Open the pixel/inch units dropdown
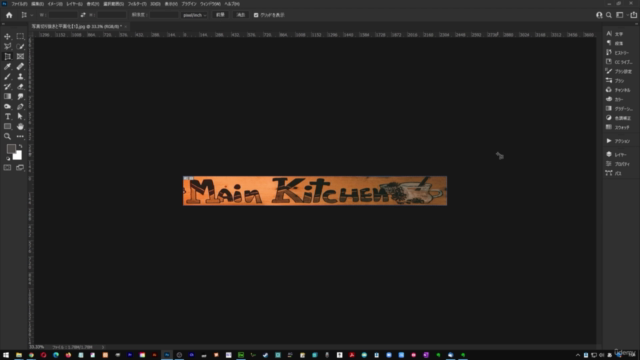The width and height of the screenshot is (640, 360). 194,15
